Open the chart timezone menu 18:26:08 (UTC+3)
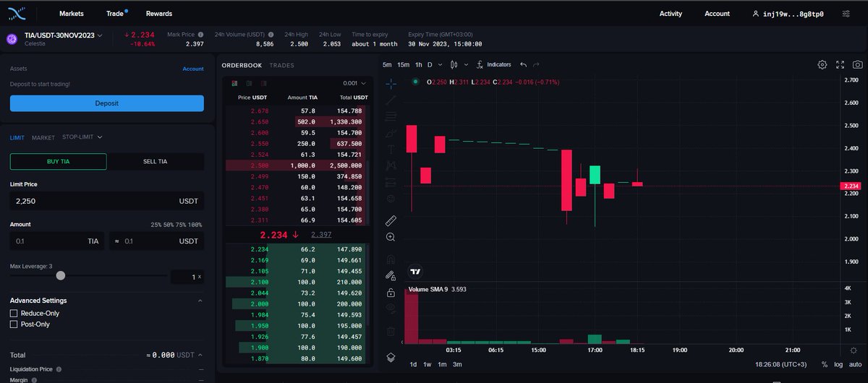This screenshot has height=383, width=868. [783, 364]
